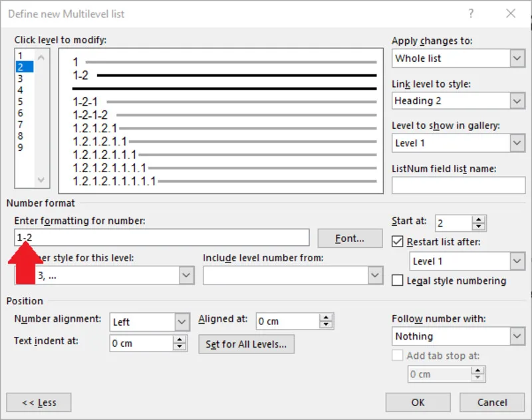Click the help question mark icon
The height and width of the screenshot is (420, 532).
pos(471,13)
